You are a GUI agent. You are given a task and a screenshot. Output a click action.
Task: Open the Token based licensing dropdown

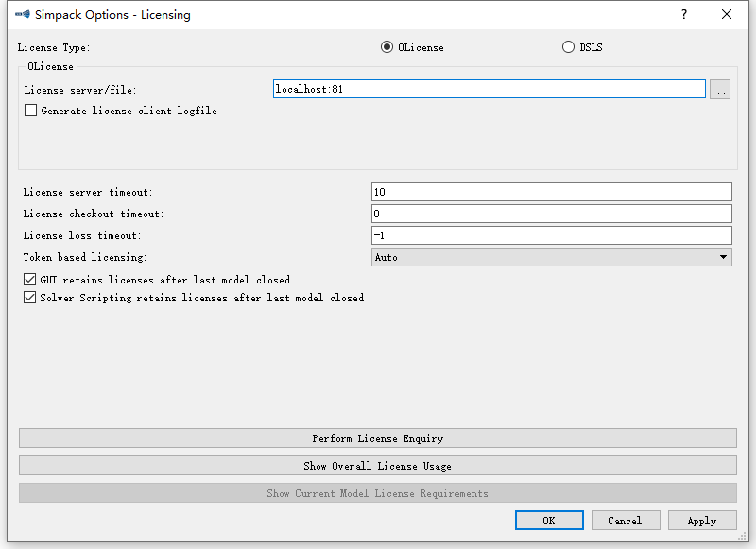click(x=552, y=257)
